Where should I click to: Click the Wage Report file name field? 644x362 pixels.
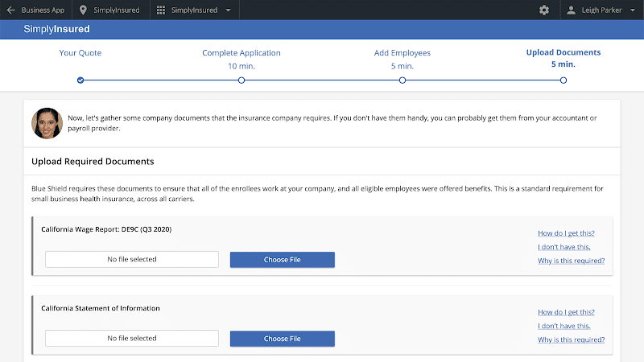coord(132,259)
